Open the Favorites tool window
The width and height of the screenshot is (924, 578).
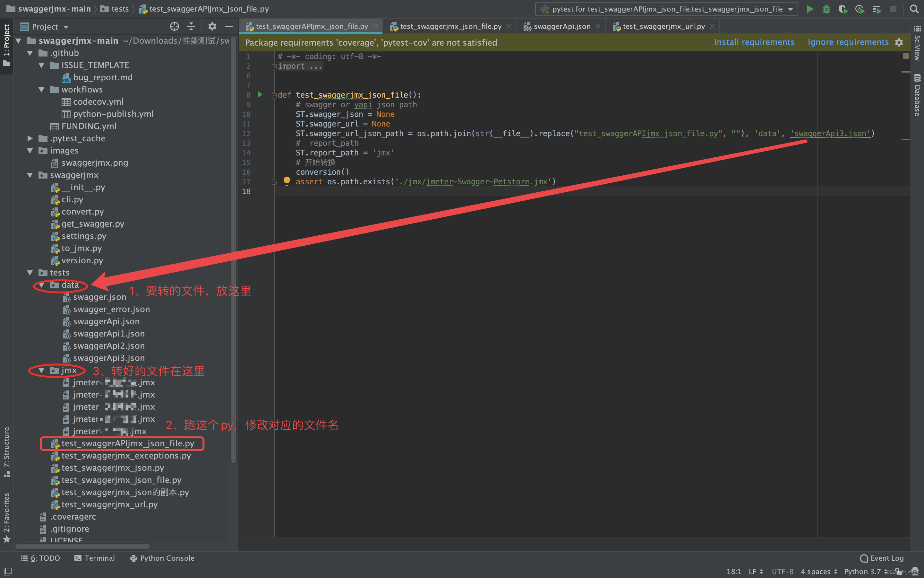click(6, 517)
